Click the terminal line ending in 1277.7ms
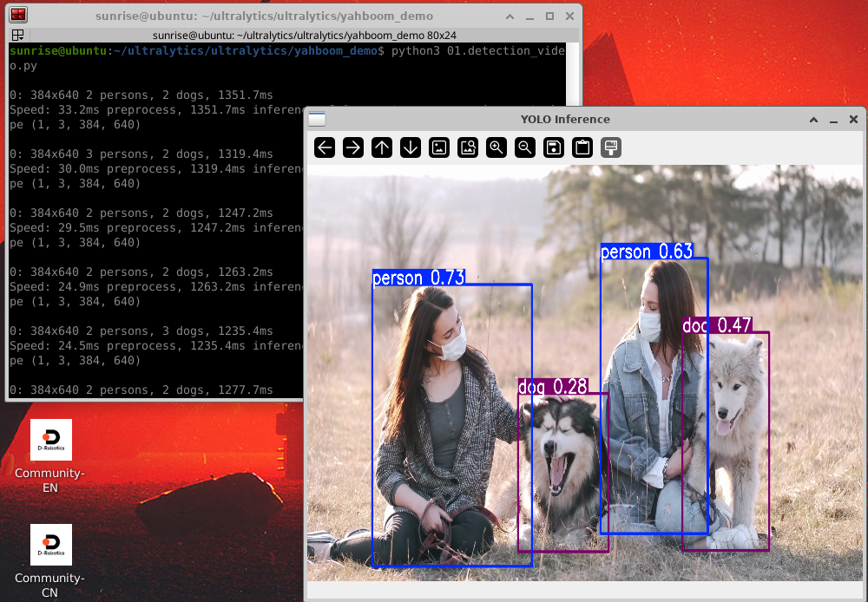868x602 pixels. [x=141, y=390]
